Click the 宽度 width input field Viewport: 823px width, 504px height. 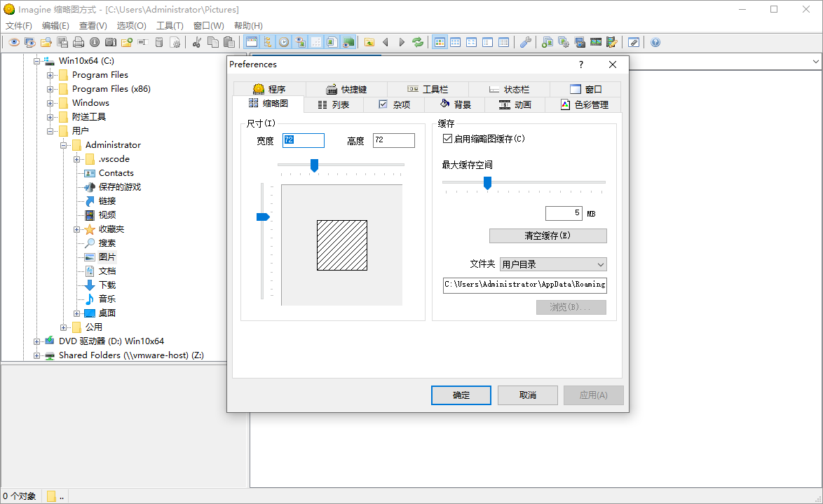[304, 140]
